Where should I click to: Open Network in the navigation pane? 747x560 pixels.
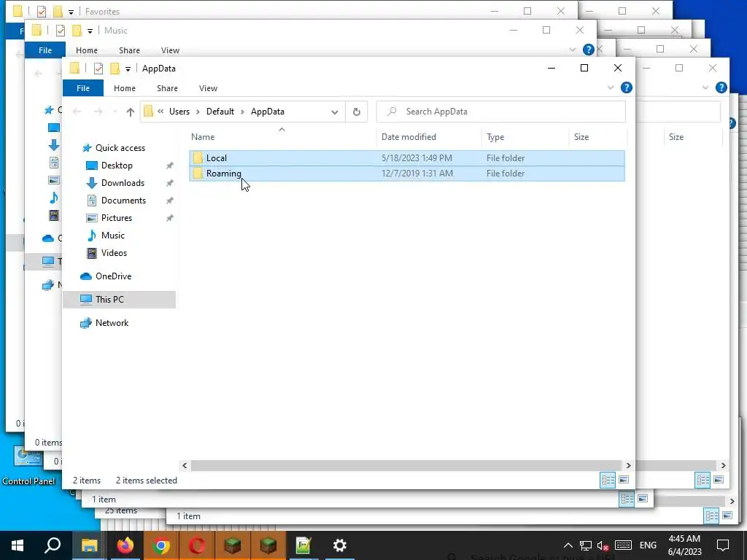pyautogui.click(x=112, y=323)
